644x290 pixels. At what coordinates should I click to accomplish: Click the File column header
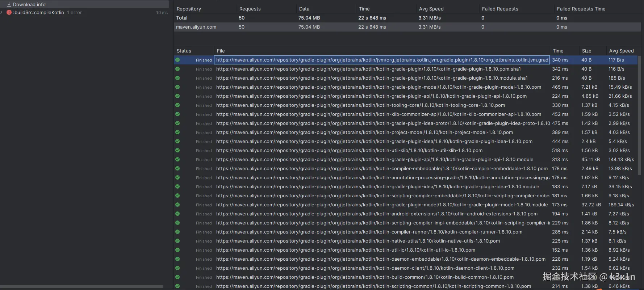click(x=221, y=51)
